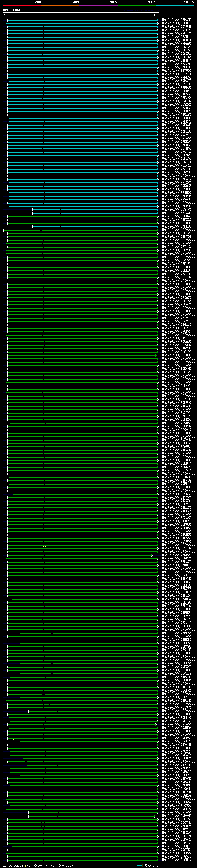Click the white query length ruler bar
197x868 pixels.
click(81, 13)
